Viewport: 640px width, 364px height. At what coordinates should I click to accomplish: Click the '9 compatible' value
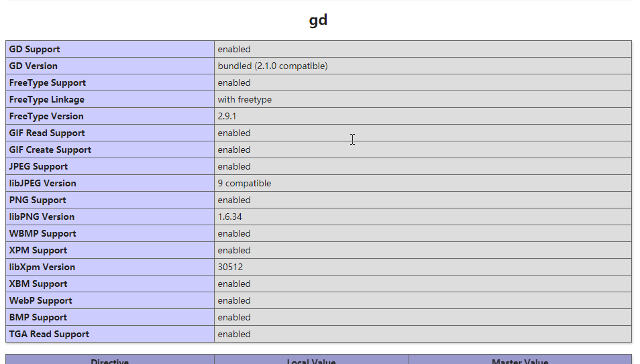coord(244,183)
